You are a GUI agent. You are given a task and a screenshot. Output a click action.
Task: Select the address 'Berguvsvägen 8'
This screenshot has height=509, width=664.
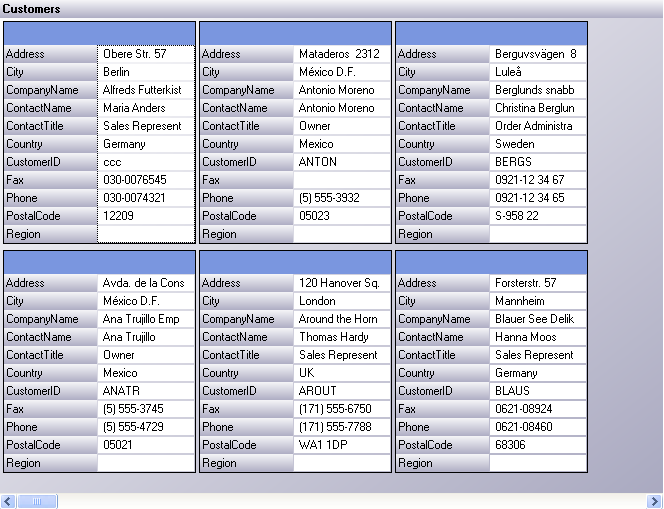(538, 54)
